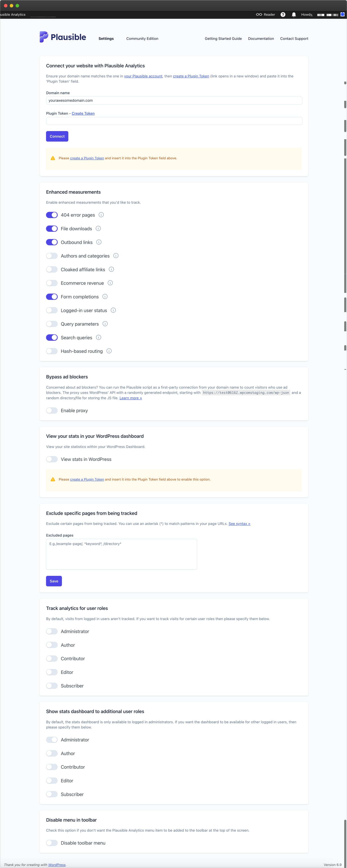
Task: Open the Create Token link
Action: (83, 113)
